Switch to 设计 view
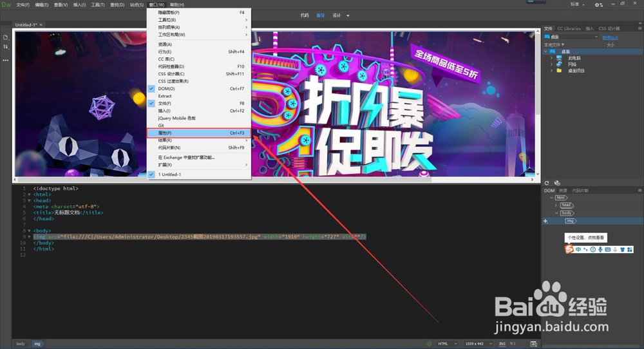Image resolution: width=644 pixels, height=349 pixels. click(337, 15)
